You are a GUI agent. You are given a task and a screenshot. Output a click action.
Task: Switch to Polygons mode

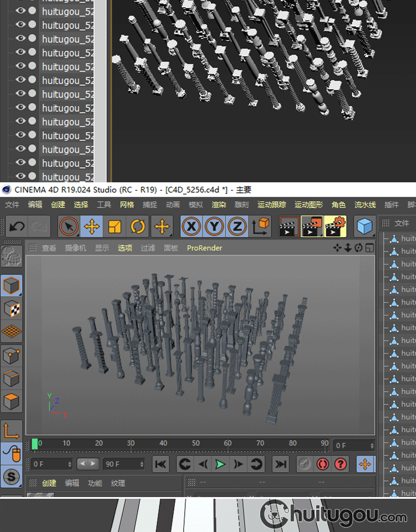pyautogui.click(x=12, y=401)
